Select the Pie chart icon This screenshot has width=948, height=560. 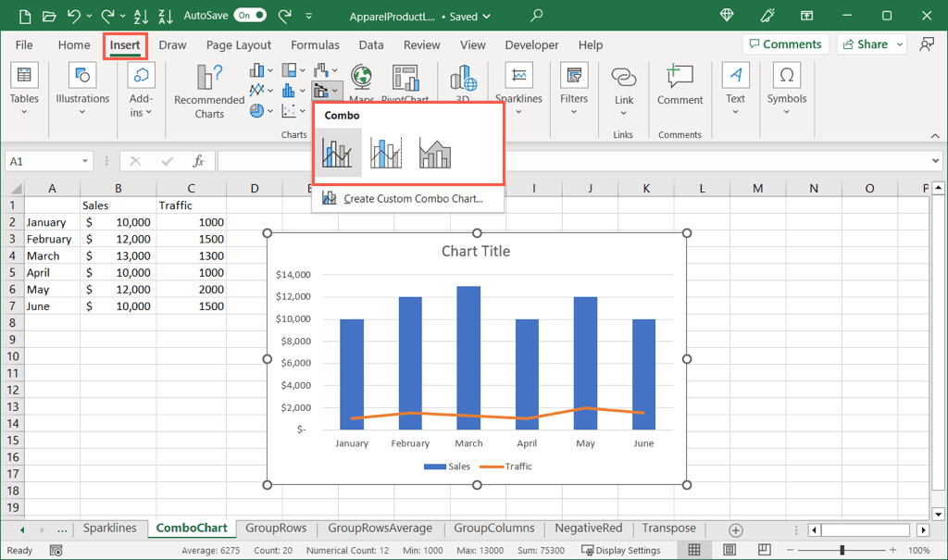[256, 110]
